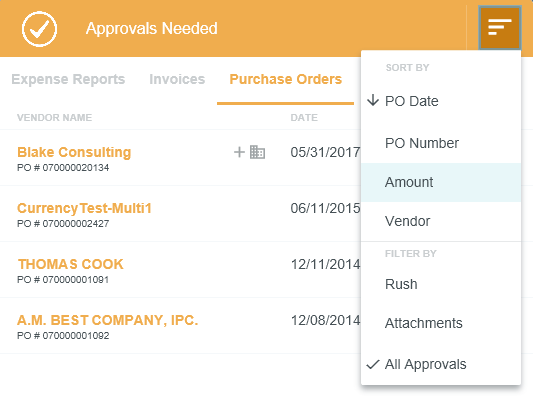Open A.M. BEST COMPANY, IPC. order

click(107, 320)
